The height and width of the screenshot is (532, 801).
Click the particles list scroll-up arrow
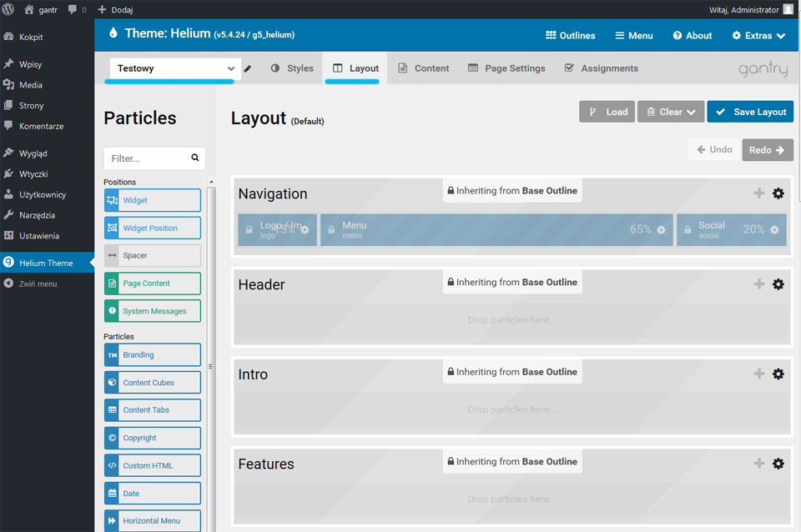[211, 182]
